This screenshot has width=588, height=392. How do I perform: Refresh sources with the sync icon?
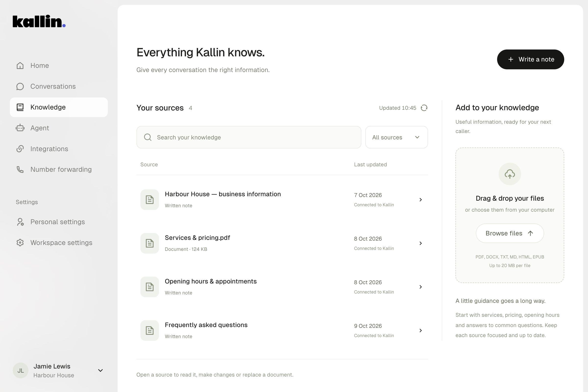click(x=424, y=108)
